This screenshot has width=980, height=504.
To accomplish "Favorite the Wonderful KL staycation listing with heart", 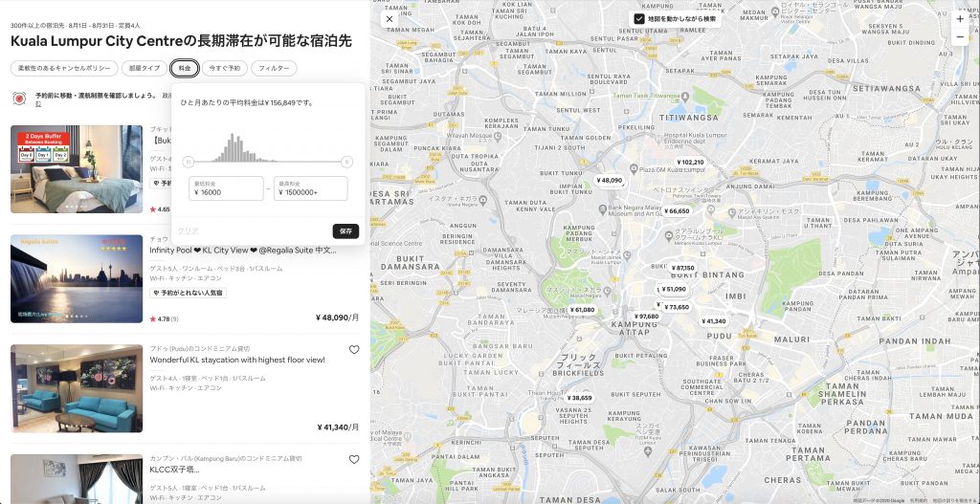I will pyautogui.click(x=354, y=350).
